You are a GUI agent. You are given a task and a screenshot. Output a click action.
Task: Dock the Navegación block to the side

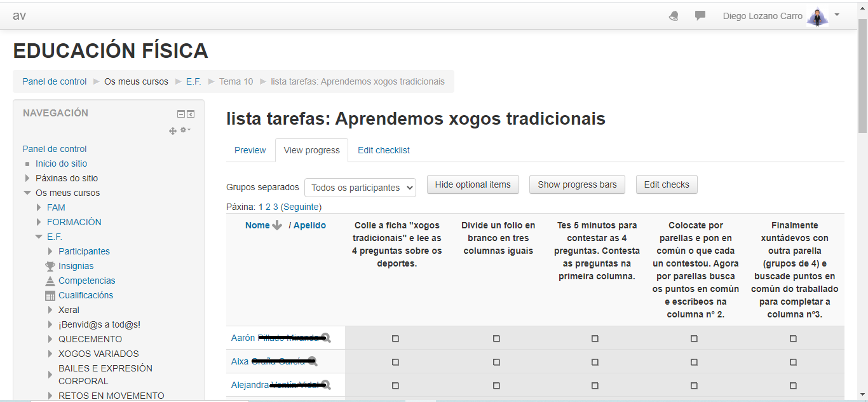click(191, 114)
